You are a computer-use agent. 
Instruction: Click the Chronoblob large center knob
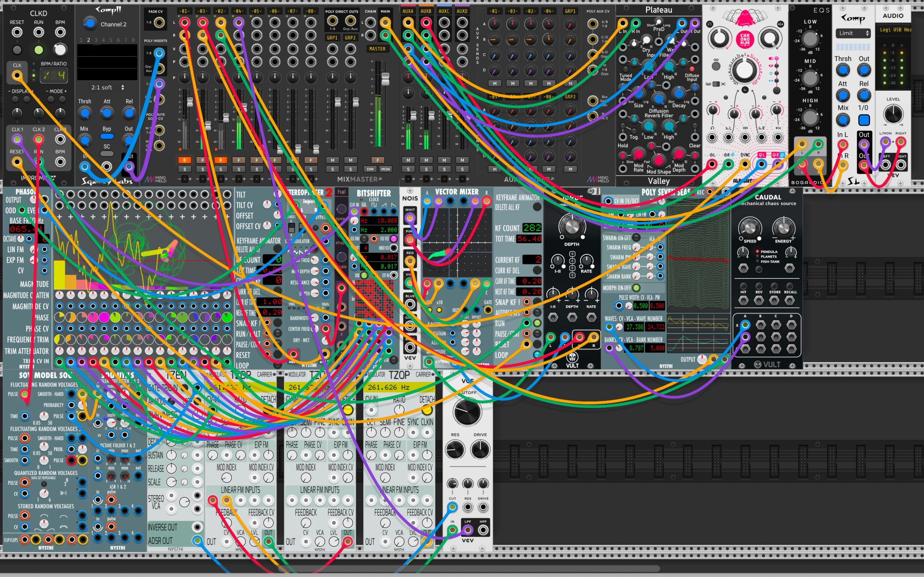744,70
